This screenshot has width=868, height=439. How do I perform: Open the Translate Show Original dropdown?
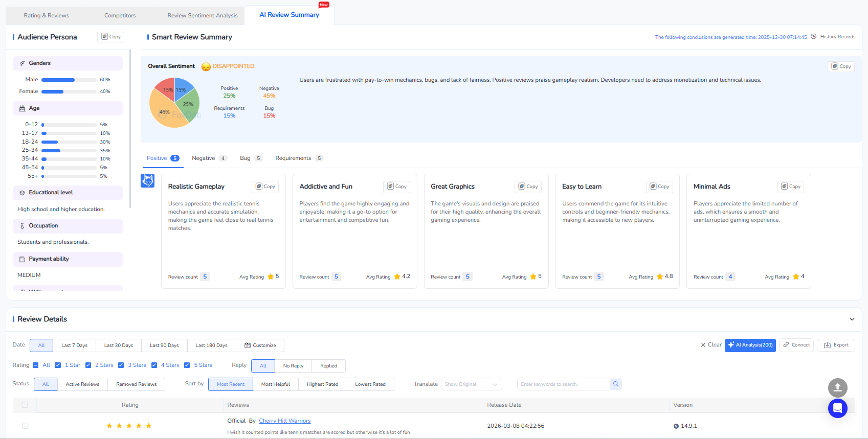(471, 384)
